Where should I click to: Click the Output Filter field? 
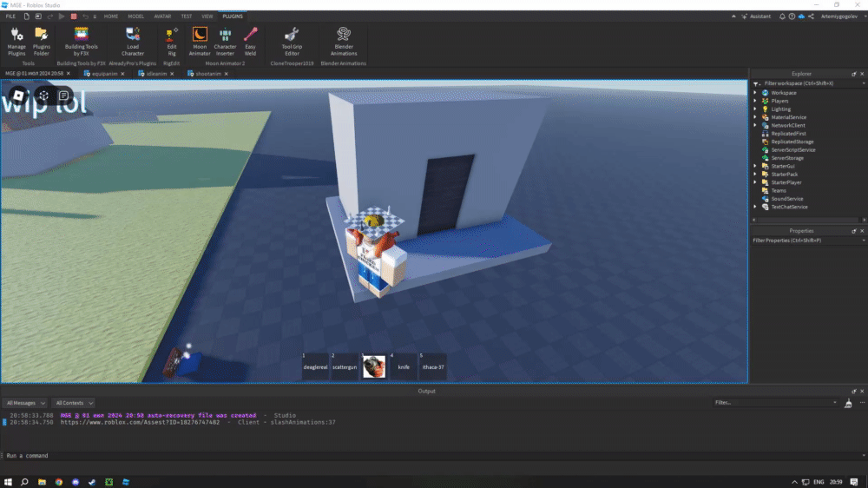pos(775,403)
